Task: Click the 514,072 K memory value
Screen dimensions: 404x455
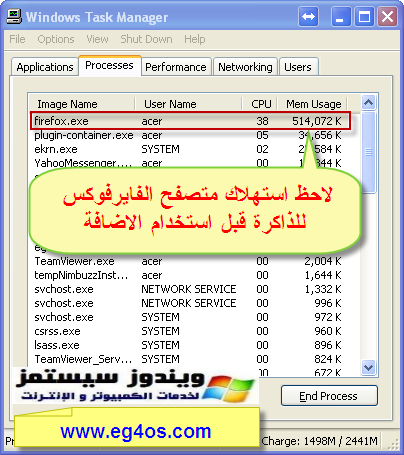Action: pos(317,121)
